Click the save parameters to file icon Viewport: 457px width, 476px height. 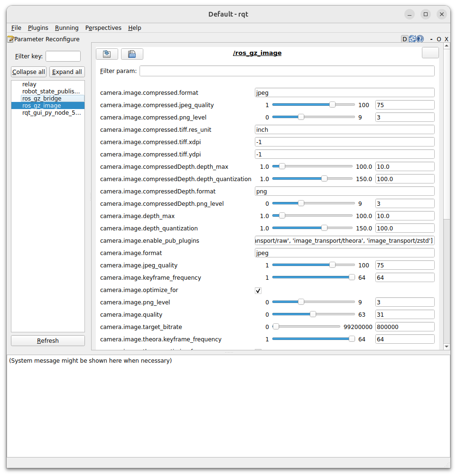click(x=132, y=54)
